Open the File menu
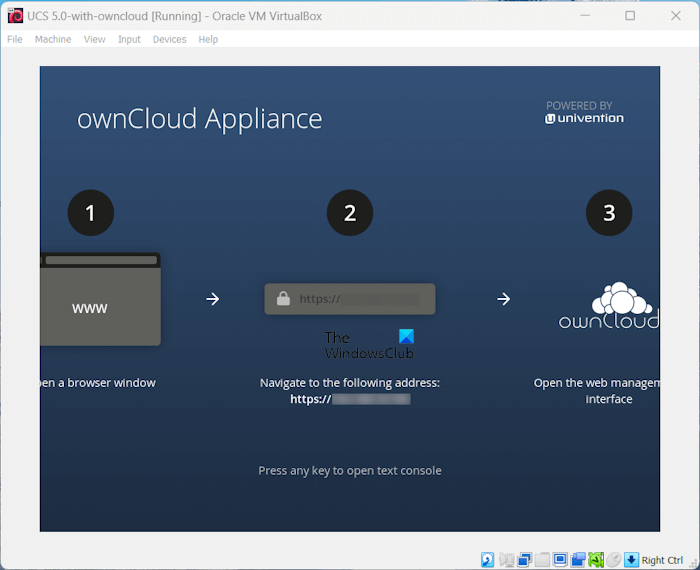 (15, 39)
